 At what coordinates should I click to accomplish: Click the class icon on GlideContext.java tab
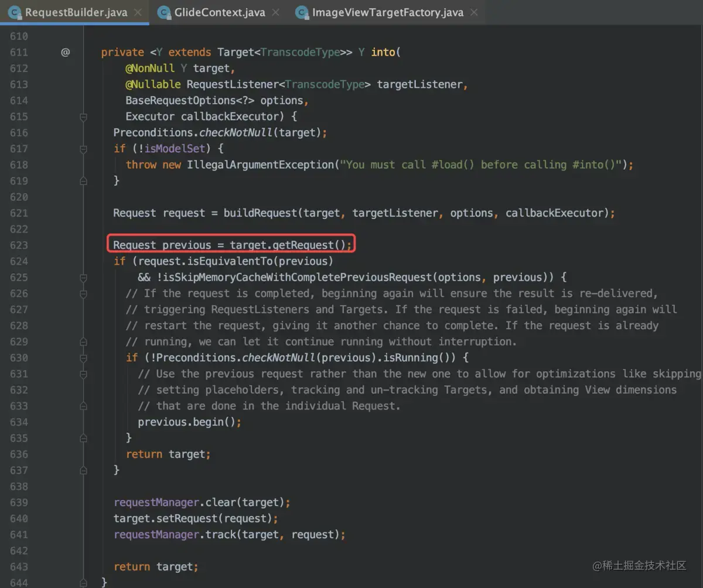point(165,12)
